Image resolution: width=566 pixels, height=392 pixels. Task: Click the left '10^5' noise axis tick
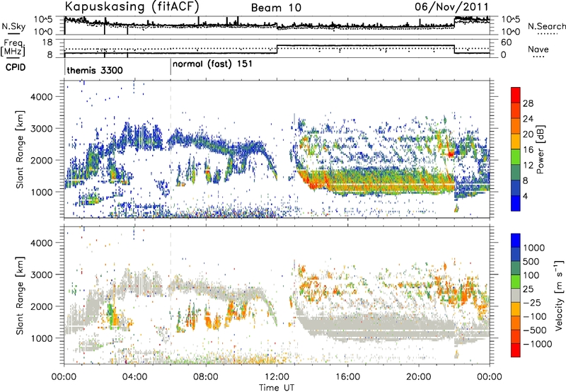43,20
